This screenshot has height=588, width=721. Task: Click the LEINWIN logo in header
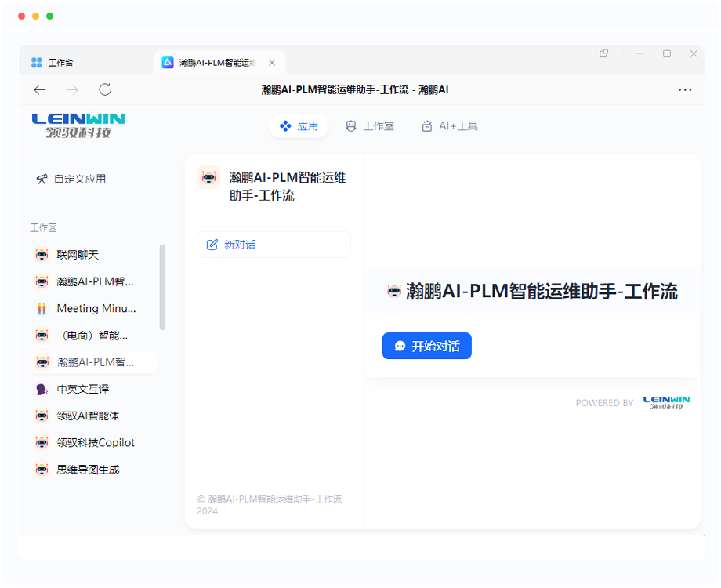[x=78, y=125]
